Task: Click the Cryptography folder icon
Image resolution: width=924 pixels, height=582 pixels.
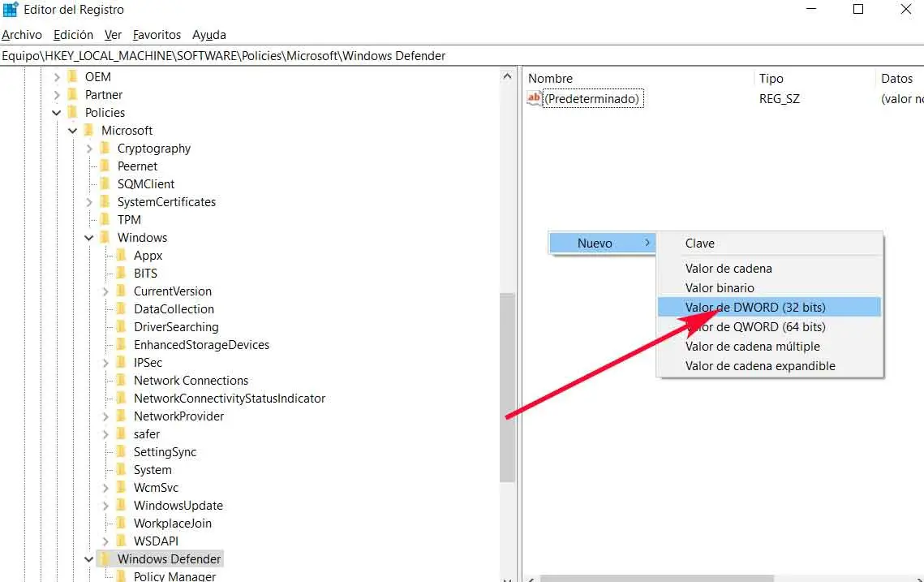Action: (105, 148)
